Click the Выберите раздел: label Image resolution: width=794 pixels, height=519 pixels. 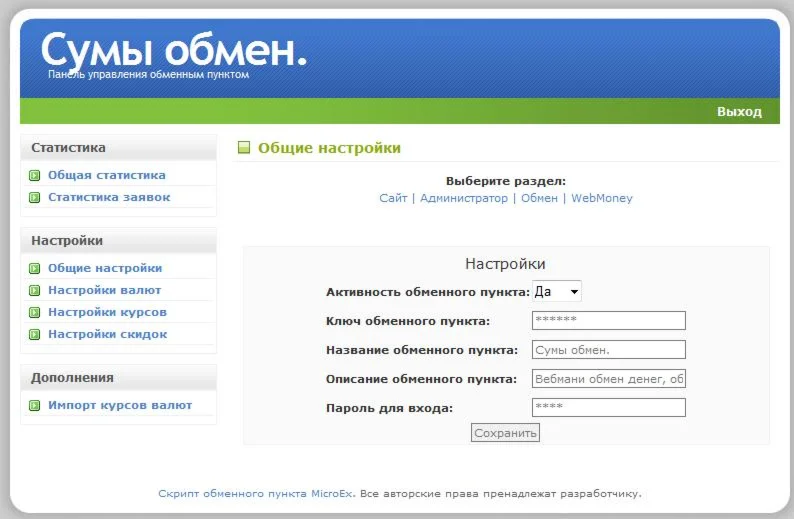click(x=506, y=181)
